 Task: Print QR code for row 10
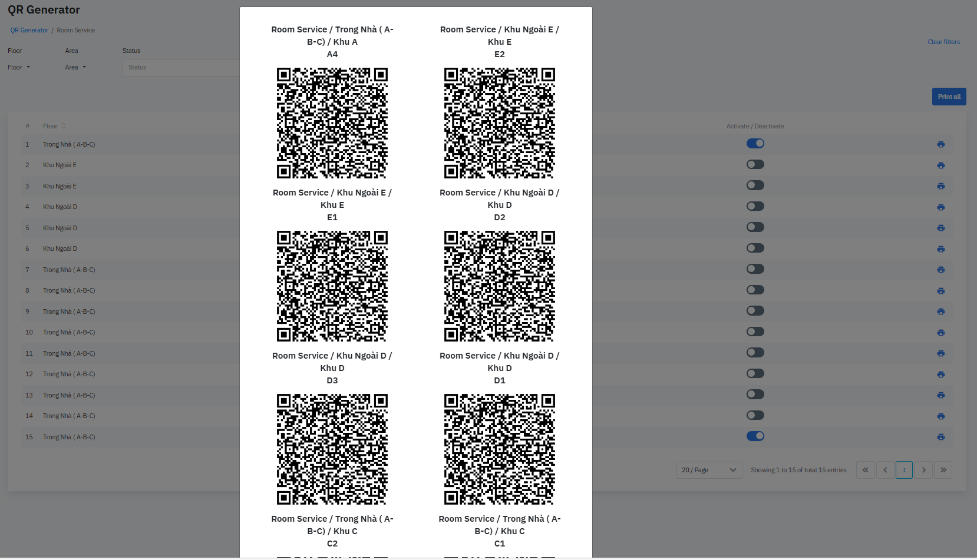pos(941,333)
